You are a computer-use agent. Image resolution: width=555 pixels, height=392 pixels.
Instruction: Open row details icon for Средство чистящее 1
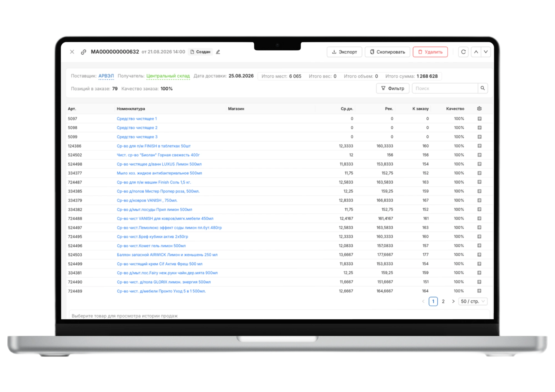coord(479,119)
